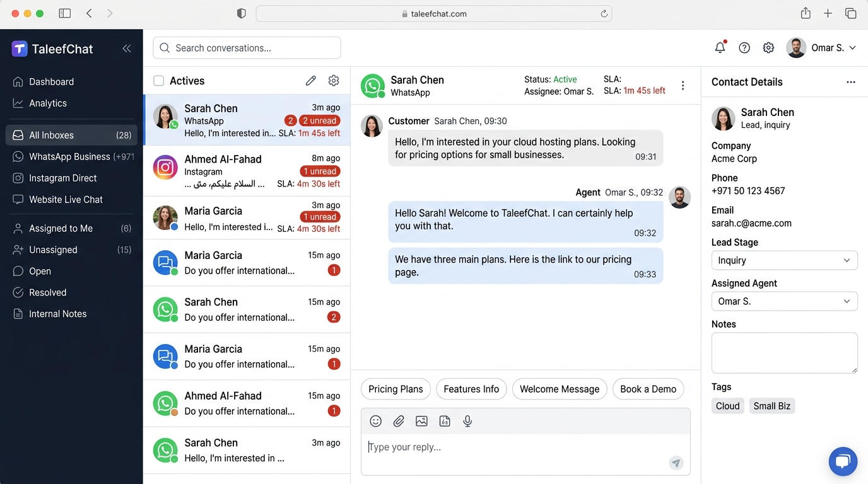Show Assigned to Me conversations
The image size is (868, 484).
(72, 228)
